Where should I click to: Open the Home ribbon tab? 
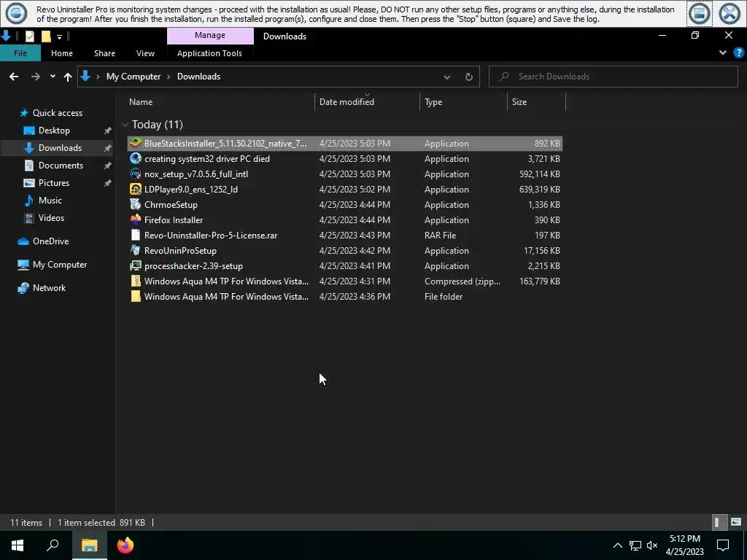point(62,53)
